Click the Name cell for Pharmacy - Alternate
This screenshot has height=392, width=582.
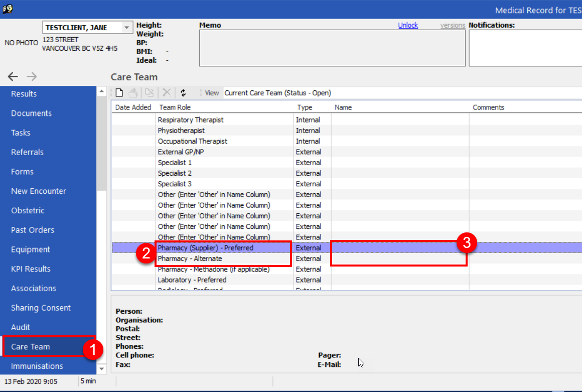(x=399, y=259)
